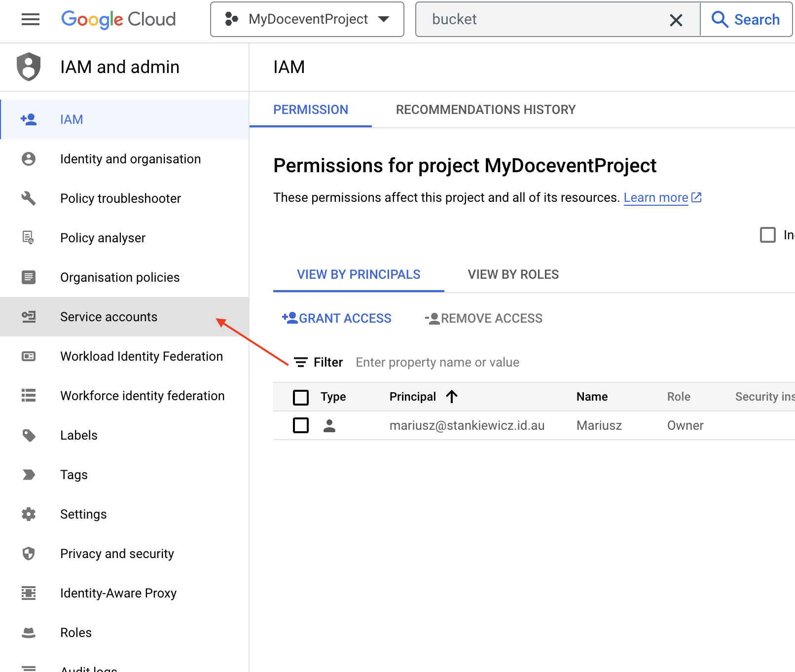
Task: Open the hamburger navigation menu
Action: [31, 19]
